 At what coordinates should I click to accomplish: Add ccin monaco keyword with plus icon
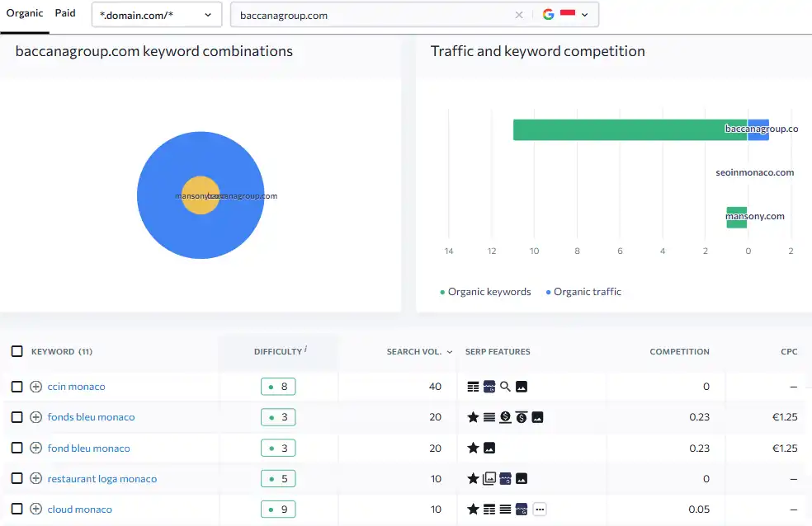pos(35,387)
